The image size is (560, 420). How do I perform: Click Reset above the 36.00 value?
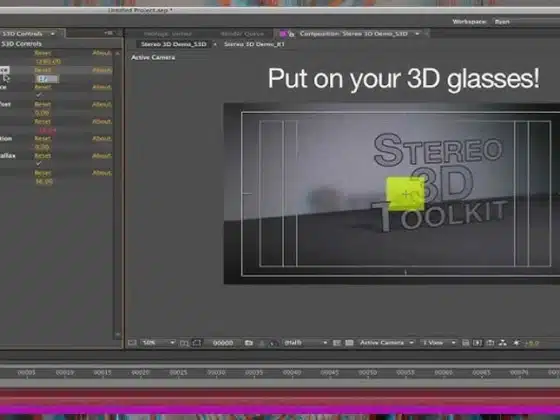[x=43, y=173]
